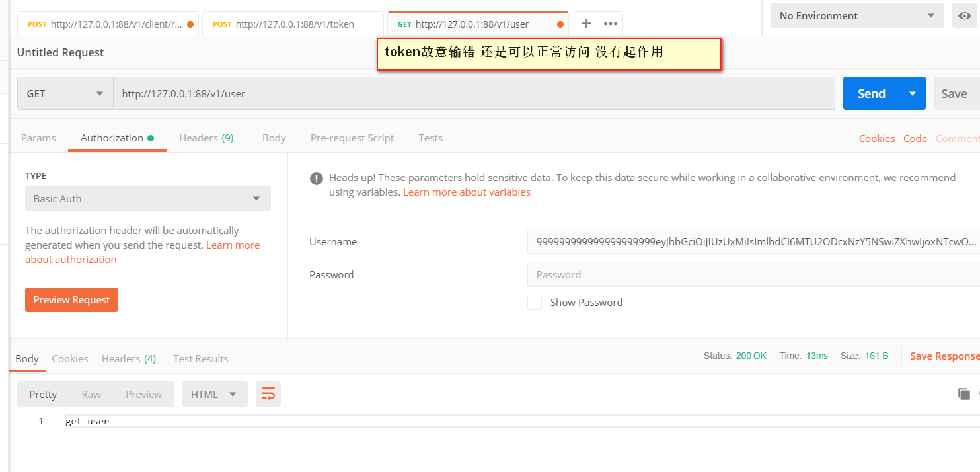Viewport: 980px width, 472px height.
Task: Select the Pretty response view
Action: coord(43,394)
